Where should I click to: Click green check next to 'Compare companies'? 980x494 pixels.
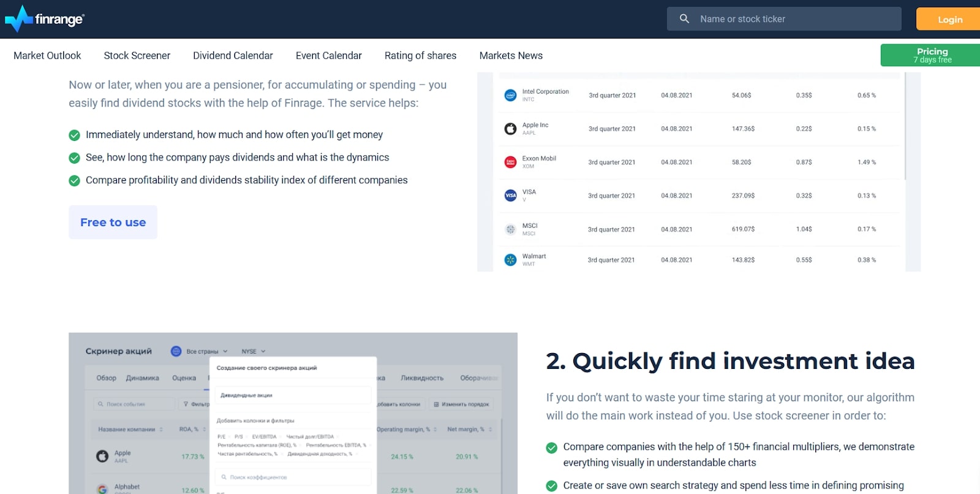coord(552,447)
